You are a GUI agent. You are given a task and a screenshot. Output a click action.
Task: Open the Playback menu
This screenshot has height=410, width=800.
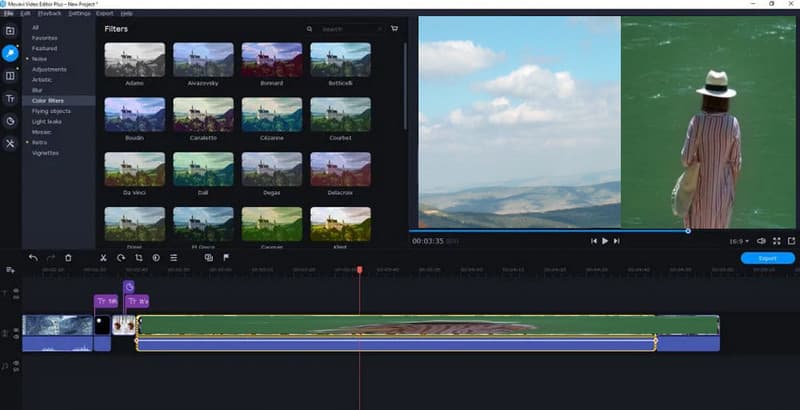pyautogui.click(x=49, y=13)
